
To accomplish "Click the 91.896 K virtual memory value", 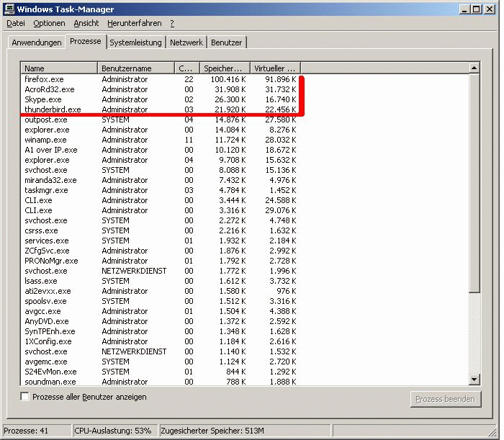I will click(x=281, y=79).
